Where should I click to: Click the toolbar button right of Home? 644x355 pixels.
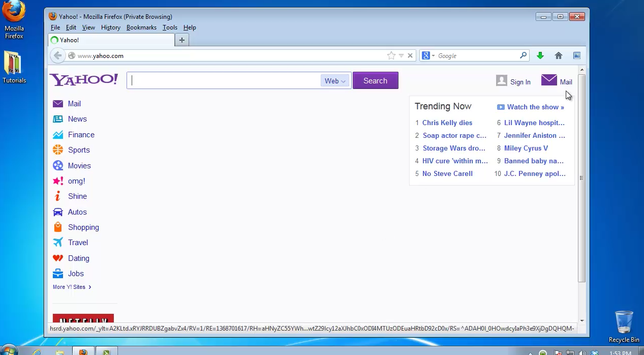coord(577,55)
